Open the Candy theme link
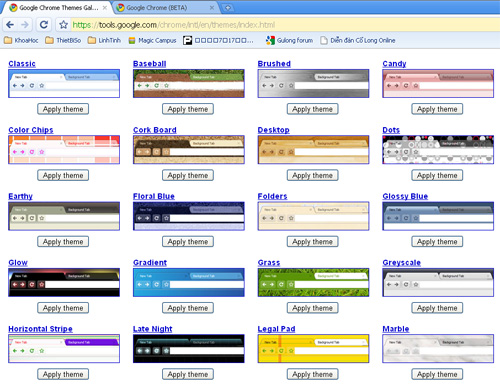500x389 pixels. (x=394, y=64)
